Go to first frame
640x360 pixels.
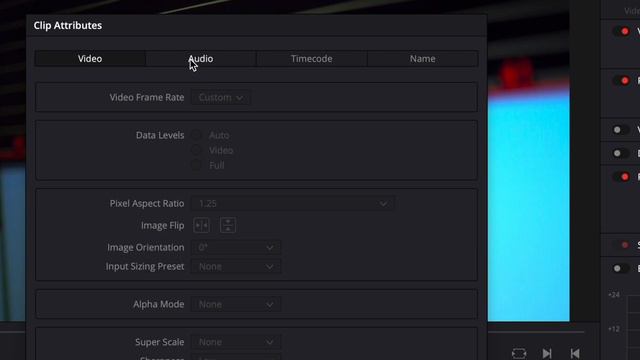coord(575,353)
